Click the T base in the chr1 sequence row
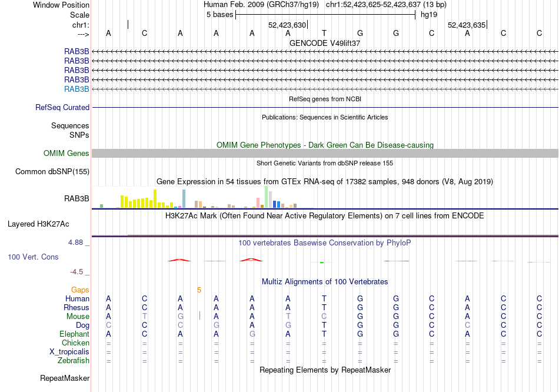 324,33
